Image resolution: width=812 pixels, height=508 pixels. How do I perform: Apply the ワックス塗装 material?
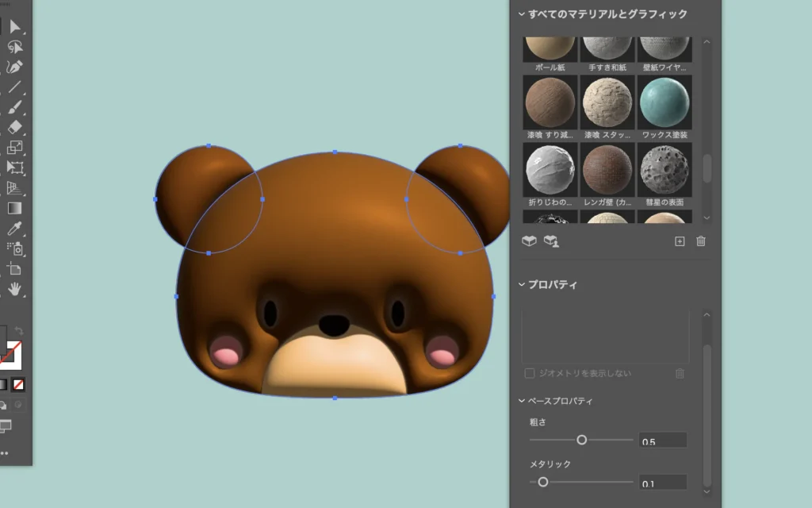[665, 102]
